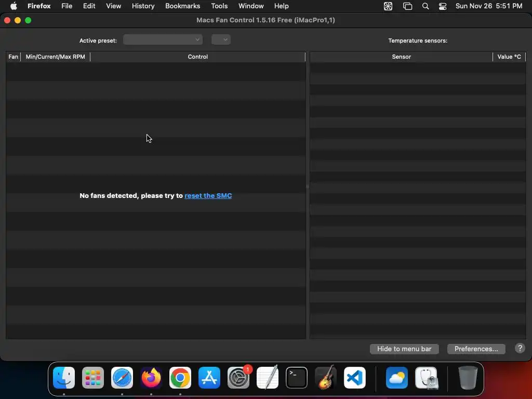Switch to Firefox in the Dock

pyautogui.click(x=151, y=378)
